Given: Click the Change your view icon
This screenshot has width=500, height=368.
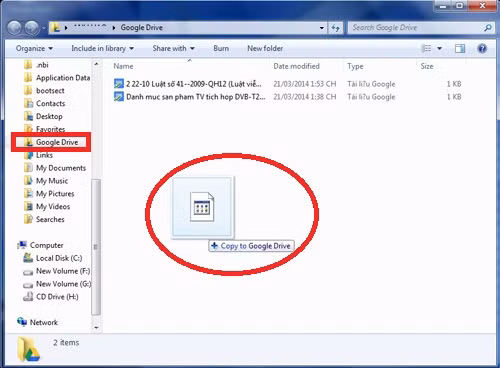Looking at the screenshot, I should click(426, 49).
